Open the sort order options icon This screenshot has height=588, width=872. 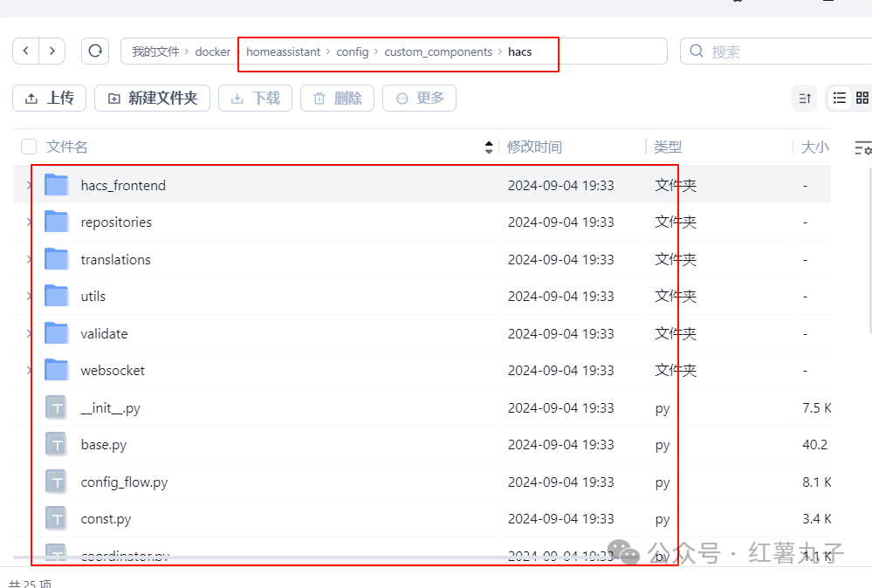pyautogui.click(x=805, y=99)
